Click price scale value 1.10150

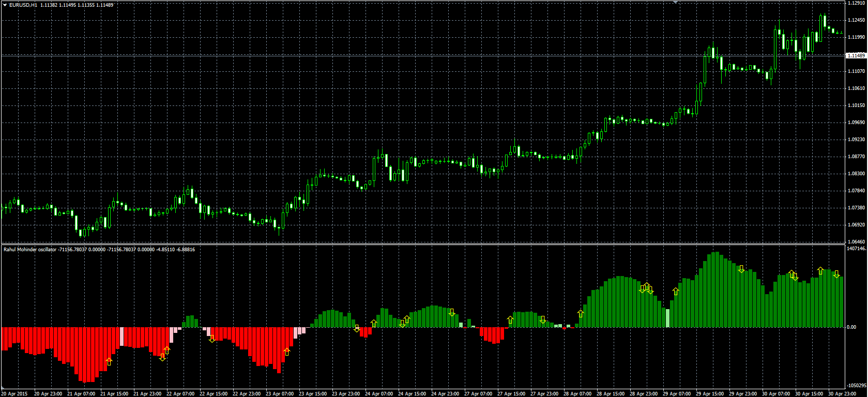[x=857, y=105]
